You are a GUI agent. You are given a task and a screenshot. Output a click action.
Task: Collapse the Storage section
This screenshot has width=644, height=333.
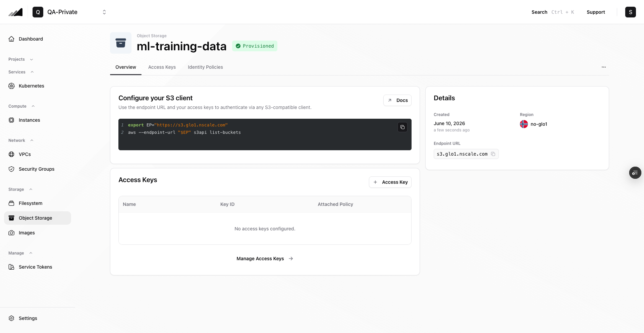[20, 189]
